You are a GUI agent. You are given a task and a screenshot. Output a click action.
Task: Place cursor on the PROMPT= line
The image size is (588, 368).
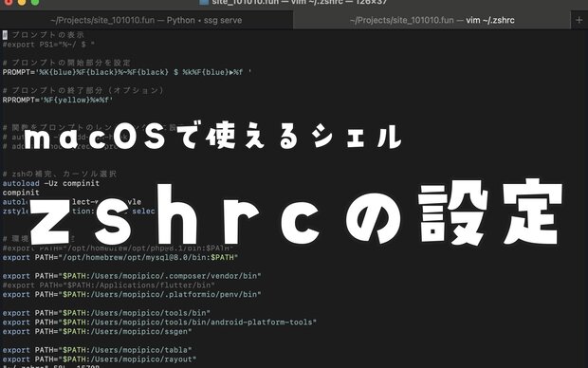click(127, 72)
